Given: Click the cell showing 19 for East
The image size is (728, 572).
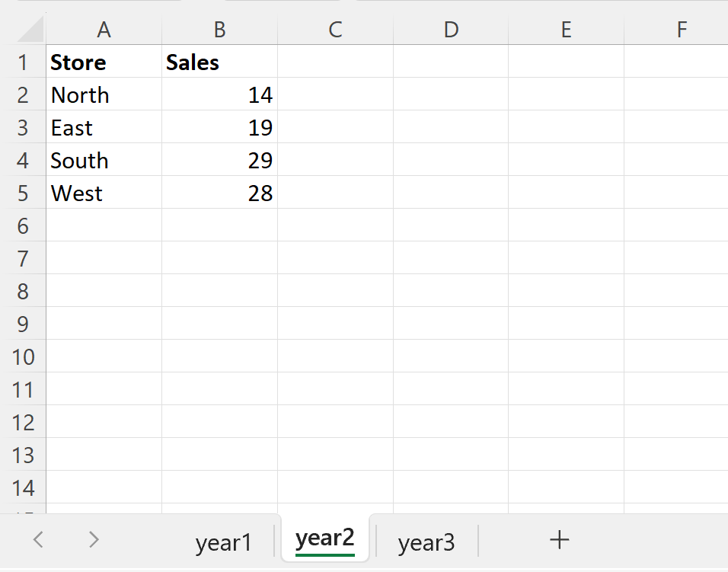Looking at the screenshot, I should pyautogui.click(x=219, y=127).
